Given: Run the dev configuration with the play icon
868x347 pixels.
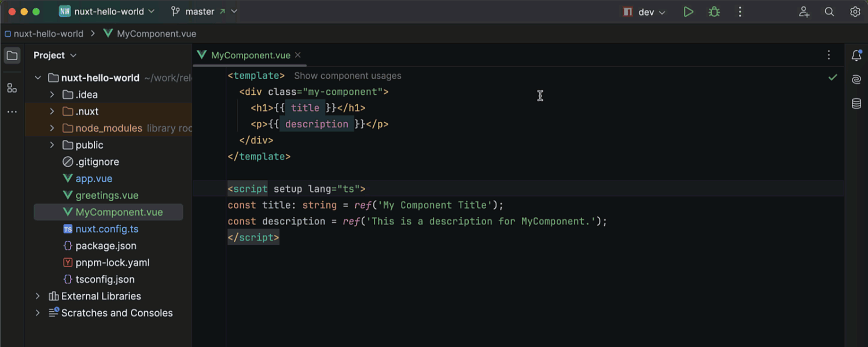Looking at the screenshot, I should coord(688,11).
